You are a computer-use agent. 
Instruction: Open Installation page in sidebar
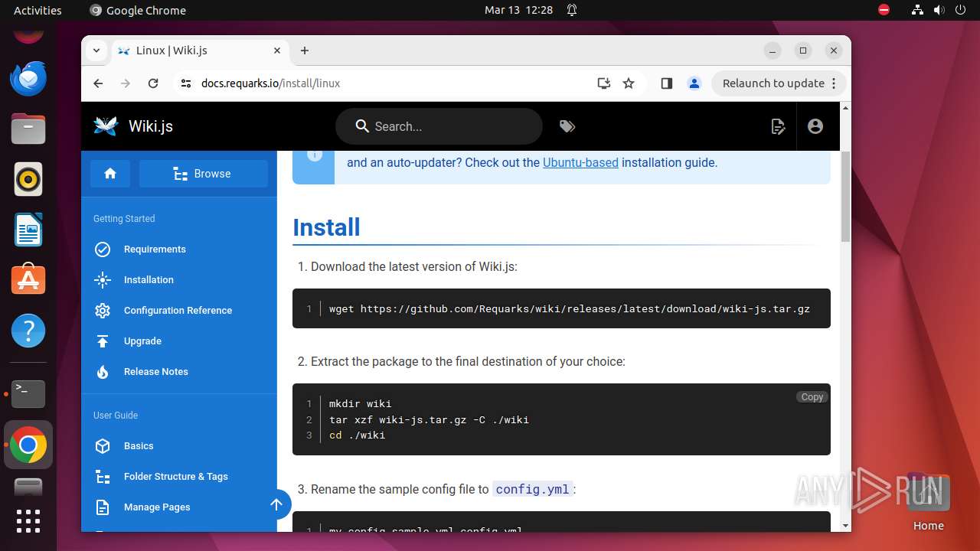tap(149, 280)
